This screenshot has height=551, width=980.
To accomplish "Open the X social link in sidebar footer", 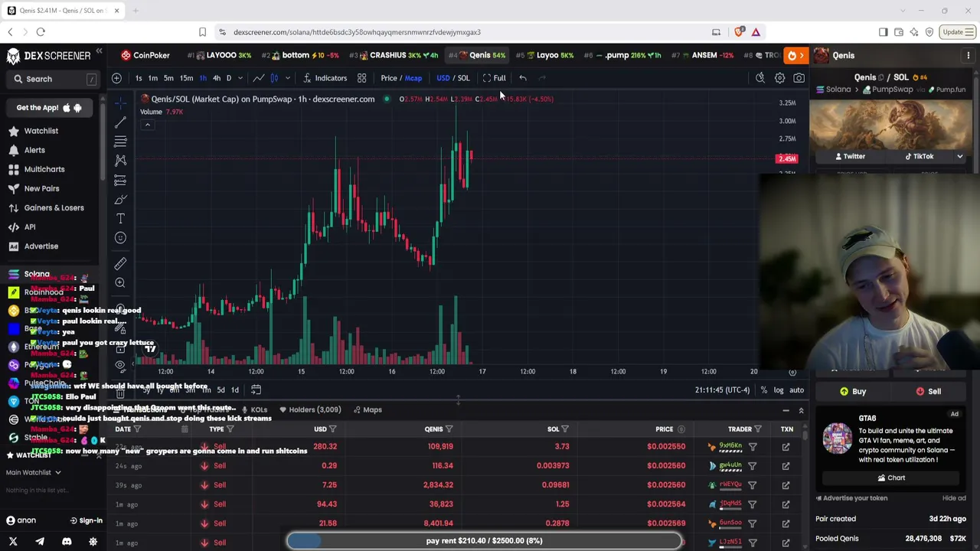I will click(13, 542).
